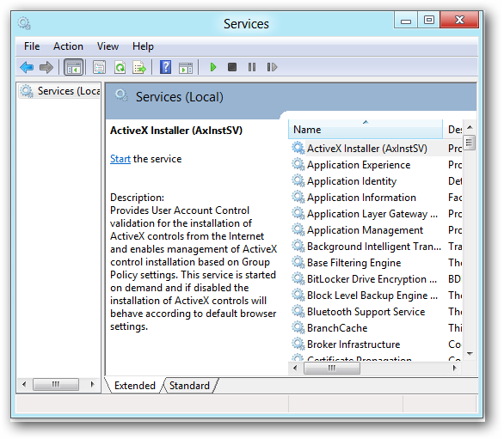Open the File menu

click(32, 46)
